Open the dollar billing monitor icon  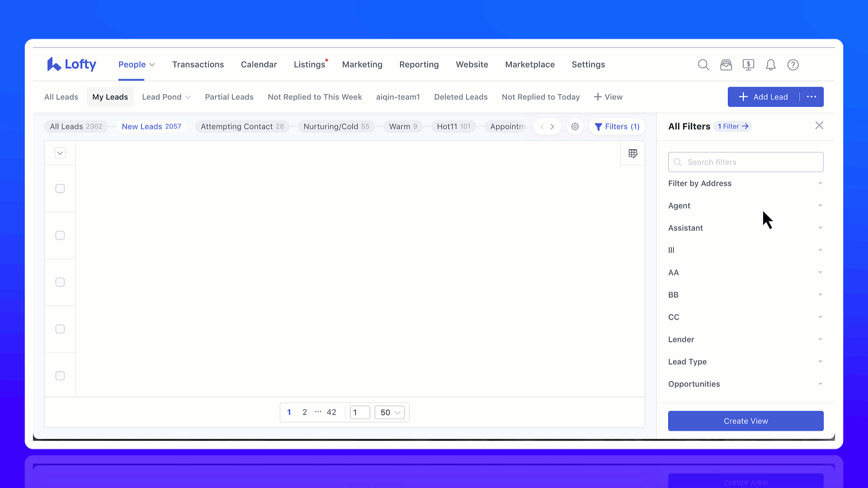[x=748, y=65]
